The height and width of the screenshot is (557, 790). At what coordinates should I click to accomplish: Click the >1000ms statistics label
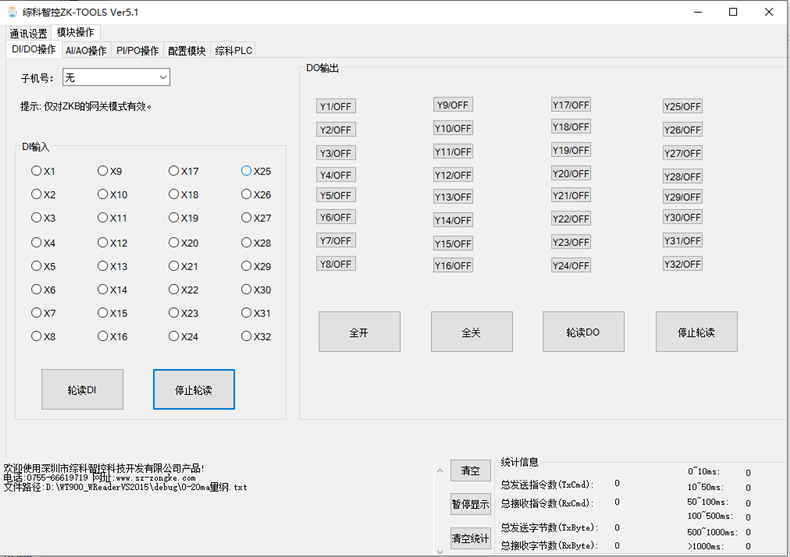click(x=705, y=546)
